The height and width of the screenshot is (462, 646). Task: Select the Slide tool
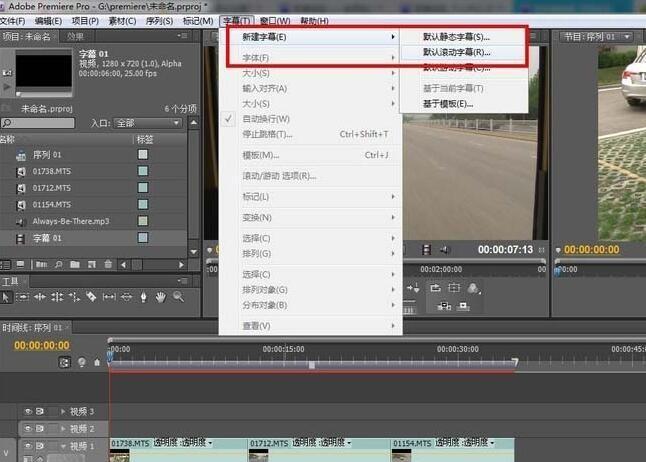(126, 297)
